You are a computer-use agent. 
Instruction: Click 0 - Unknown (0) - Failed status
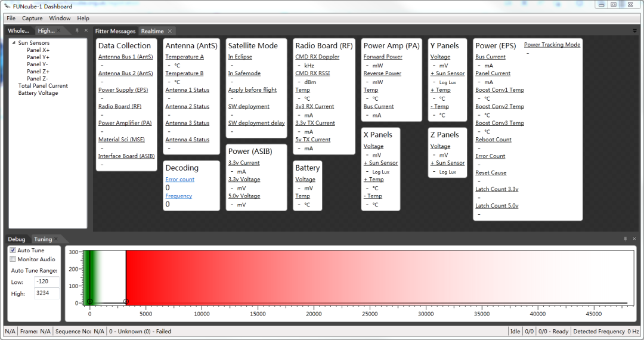click(140, 332)
